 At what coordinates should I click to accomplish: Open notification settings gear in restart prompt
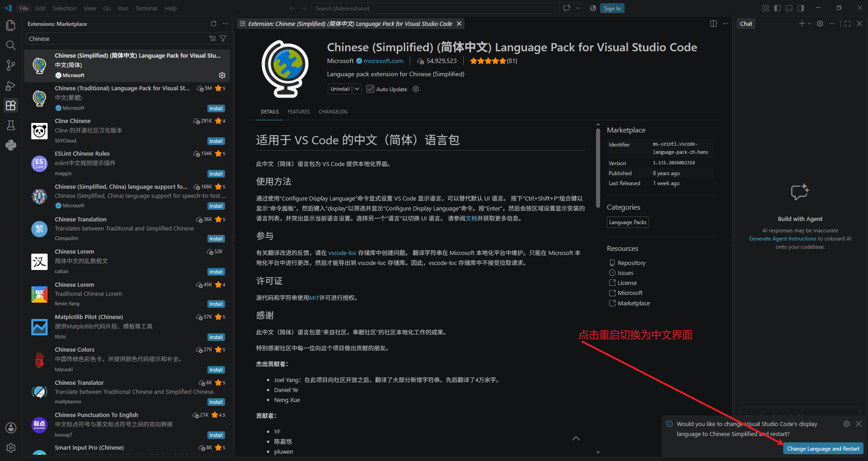(847, 424)
